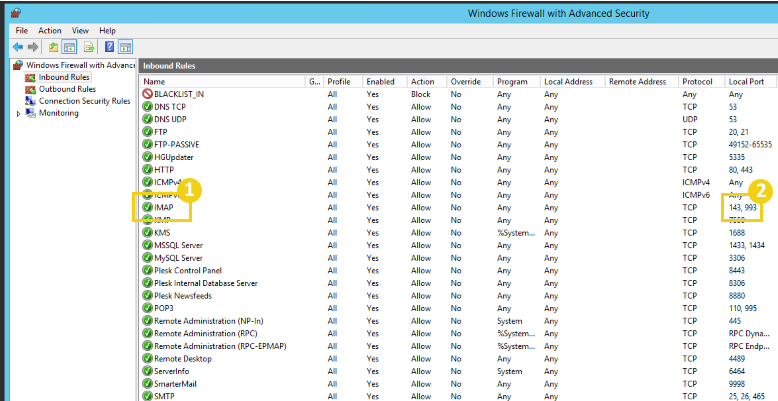The width and height of the screenshot is (778, 401).
Task: Sort by the Action column header
Action: (427, 81)
